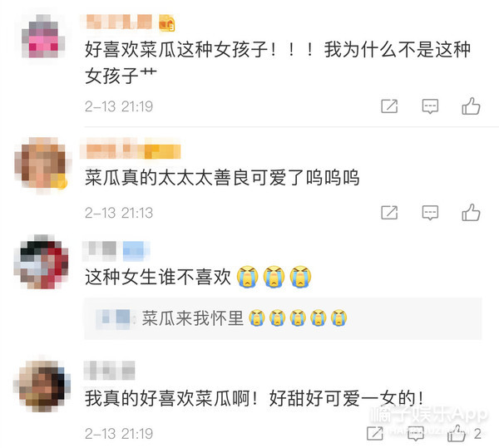Reply to the first comment about 菜瓜这种女孩子
499x448 pixels.
point(430,106)
